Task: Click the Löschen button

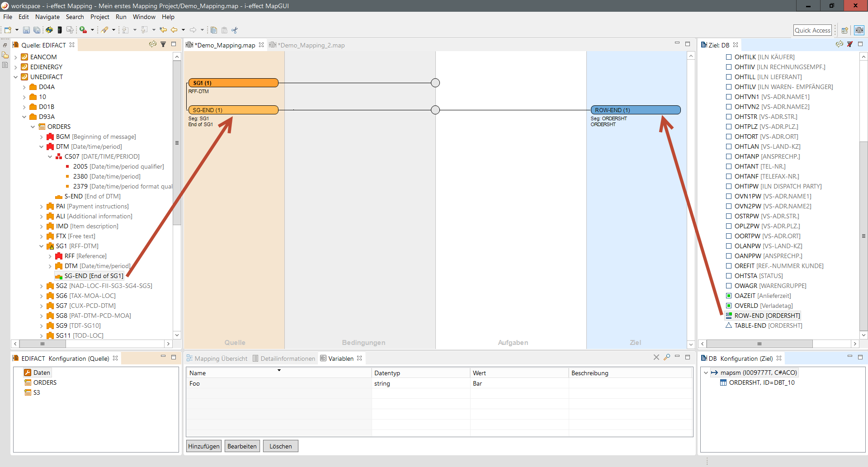Action: 280,446
